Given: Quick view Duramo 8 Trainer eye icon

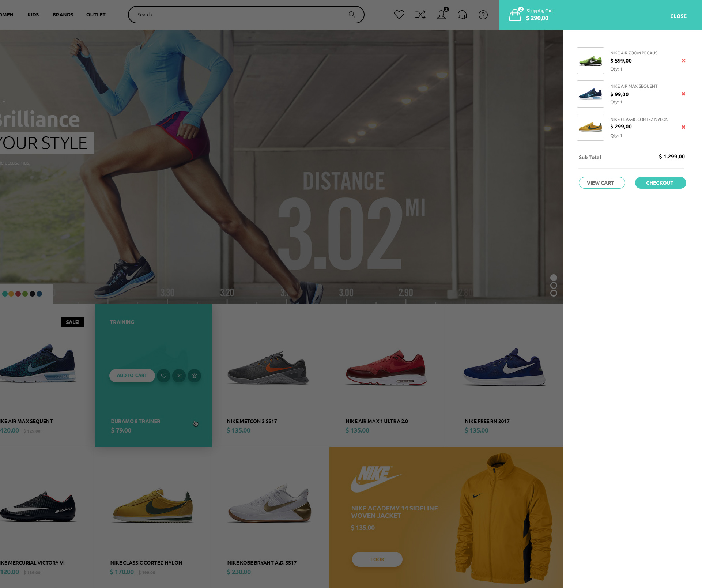Looking at the screenshot, I should click(x=194, y=376).
